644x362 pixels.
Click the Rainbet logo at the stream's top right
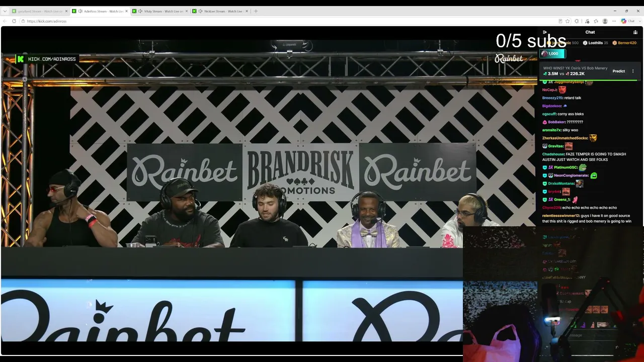(509, 58)
